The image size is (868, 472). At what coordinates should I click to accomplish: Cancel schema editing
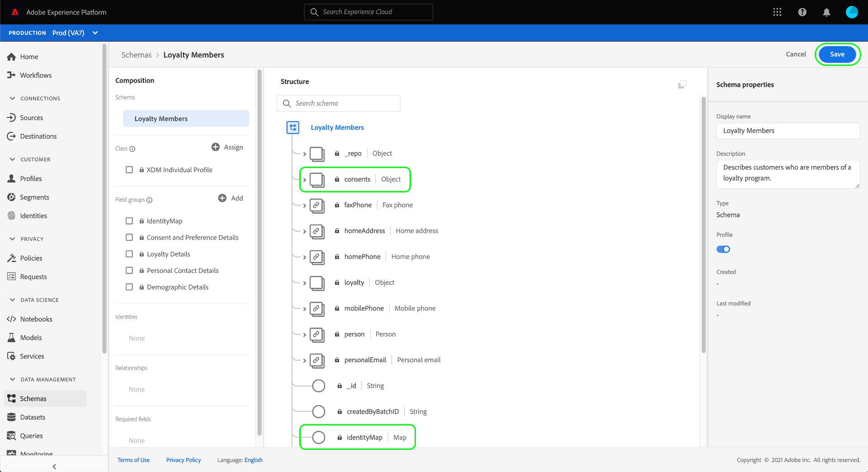(x=796, y=54)
